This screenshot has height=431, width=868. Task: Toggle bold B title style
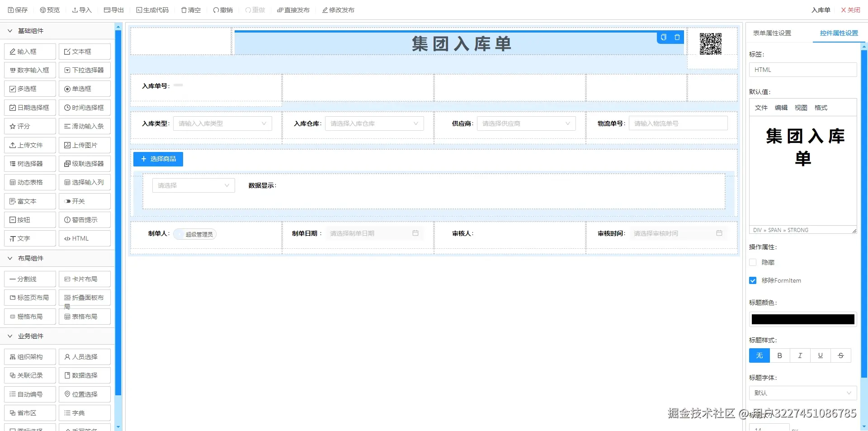[780, 355]
